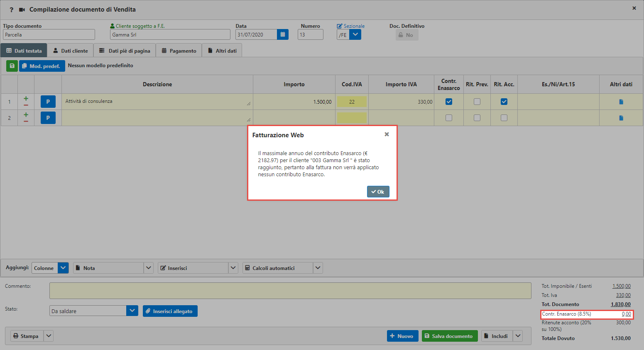This screenshot has height=350, width=644.
Task: Toggle Doc. Definitivo No lock button
Action: (x=407, y=35)
